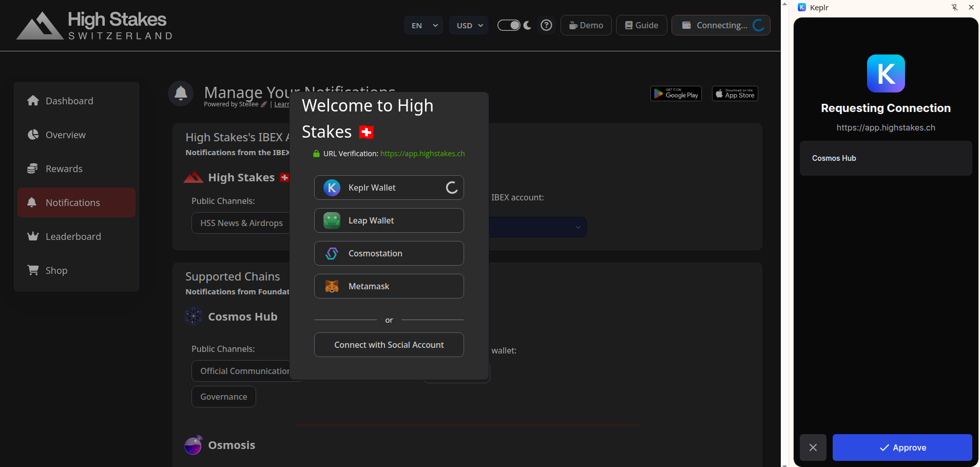Click Connect with Social Account
980x467 pixels.
tap(389, 345)
